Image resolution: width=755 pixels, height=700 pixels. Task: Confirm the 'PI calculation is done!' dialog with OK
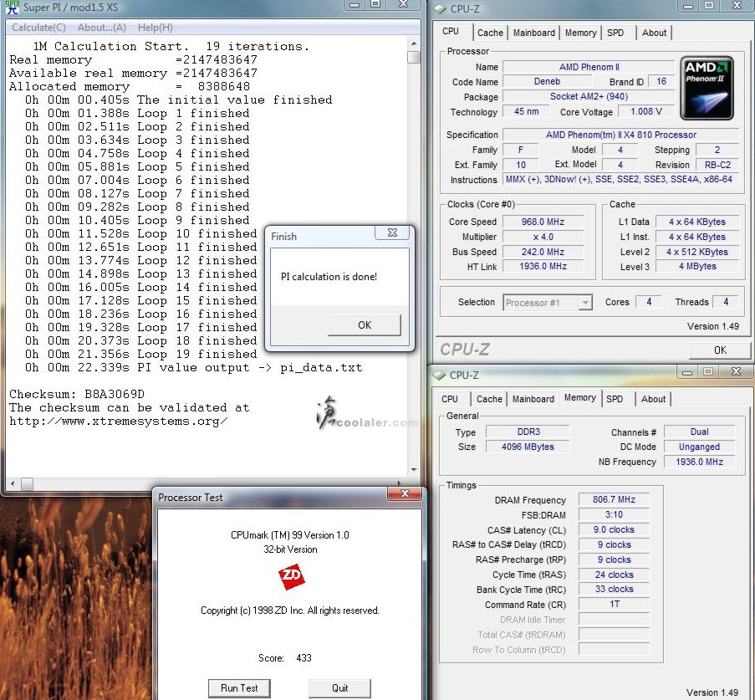tap(365, 325)
